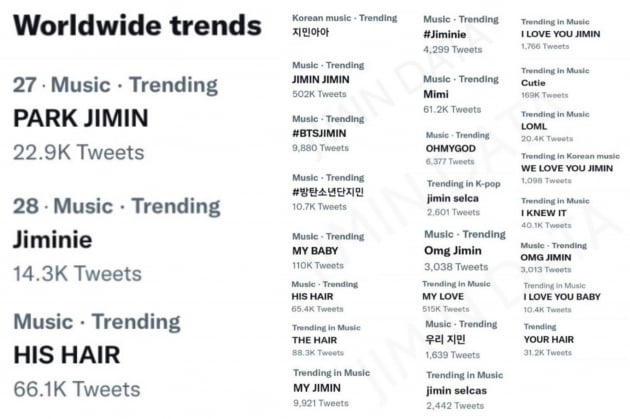Open the LOML trend
Image resolution: width=630 pixels, height=419 pixels.
(x=534, y=127)
